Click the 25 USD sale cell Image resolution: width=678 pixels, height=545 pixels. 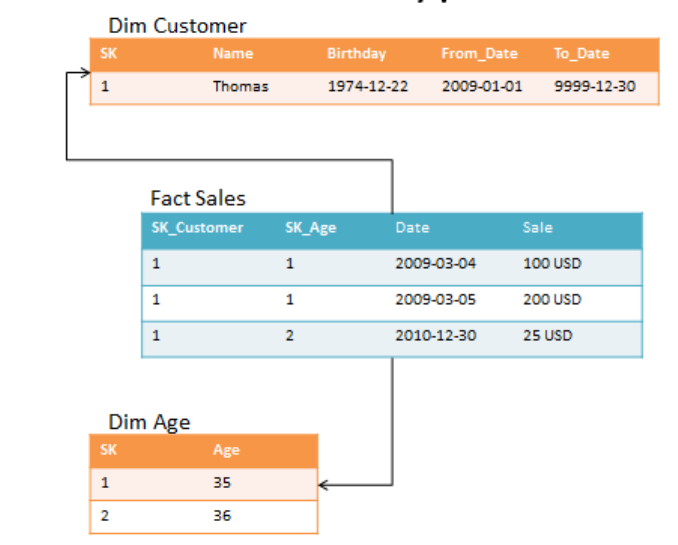coord(547,335)
